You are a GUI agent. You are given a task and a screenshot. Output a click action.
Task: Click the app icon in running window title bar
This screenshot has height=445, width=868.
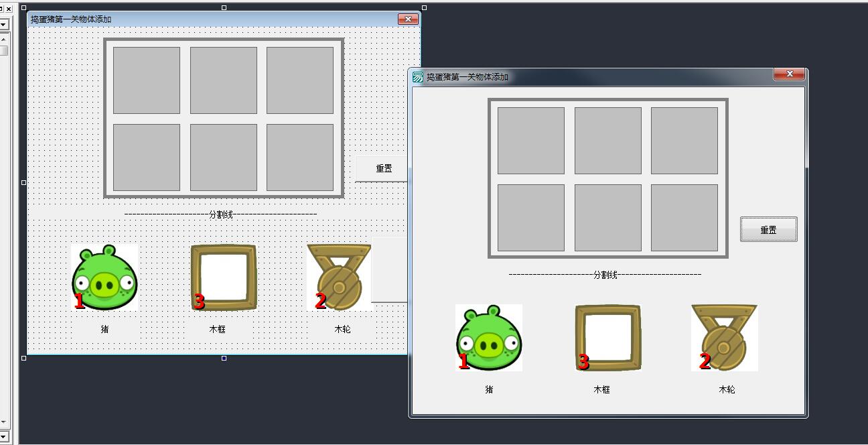point(418,77)
